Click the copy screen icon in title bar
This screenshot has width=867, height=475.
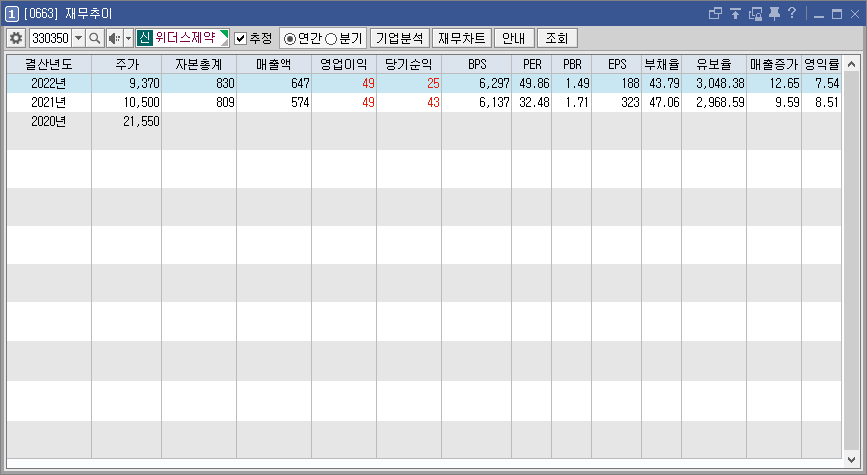click(755, 13)
